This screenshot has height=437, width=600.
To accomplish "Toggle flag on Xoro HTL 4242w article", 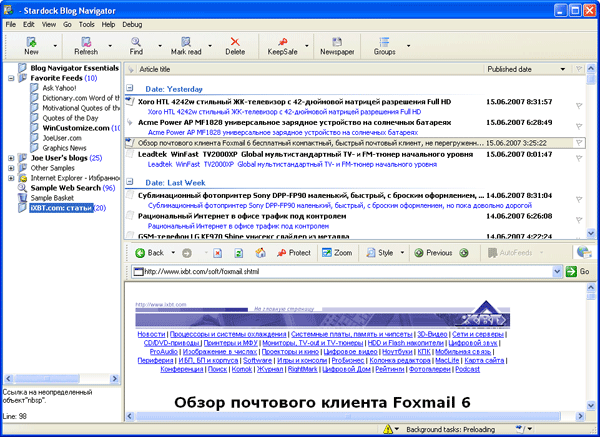I will (579, 106).
